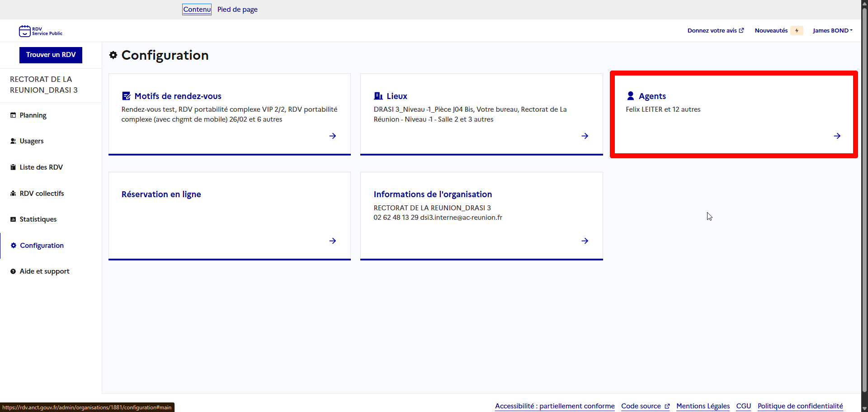Click the Configuration page heading
Viewport: 868px width, 412px height.
coord(165,55)
